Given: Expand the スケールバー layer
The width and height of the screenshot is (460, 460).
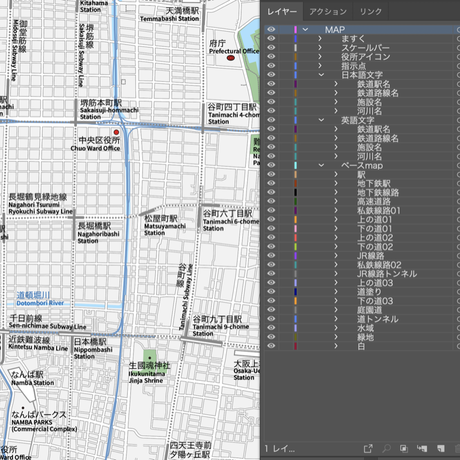Looking at the screenshot, I should (x=320, y=48).
